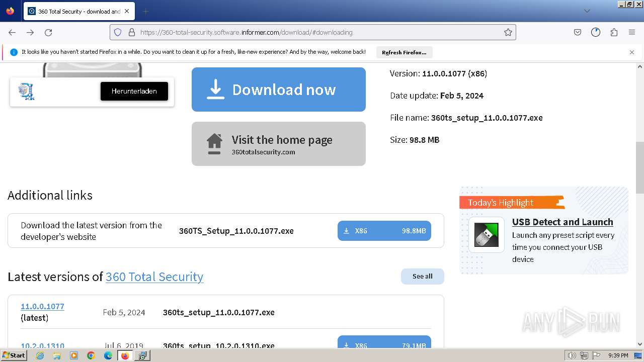Open the Action Center flag icon

(x=596, y=355)
